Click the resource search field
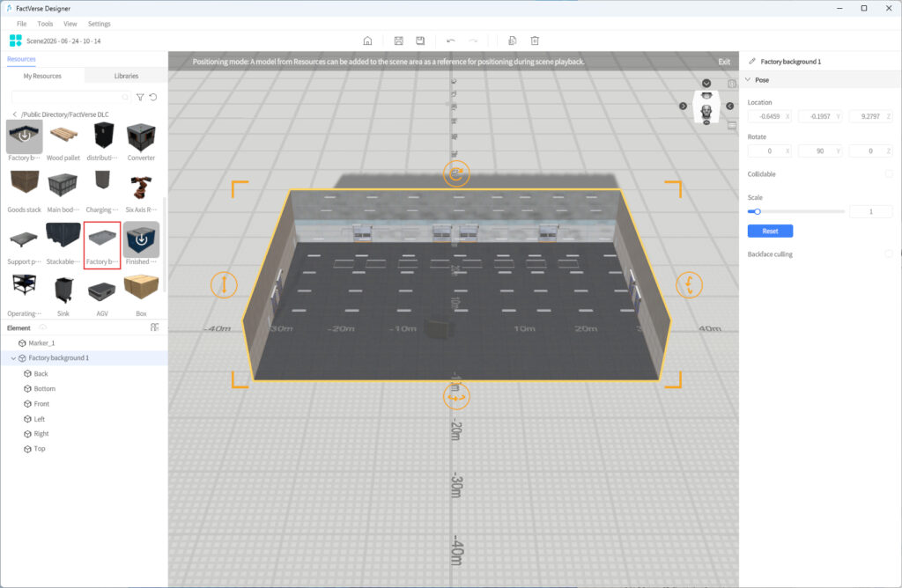Image resolution: width=902 pixels, height=588 pixels. click(x=70, y=97)
